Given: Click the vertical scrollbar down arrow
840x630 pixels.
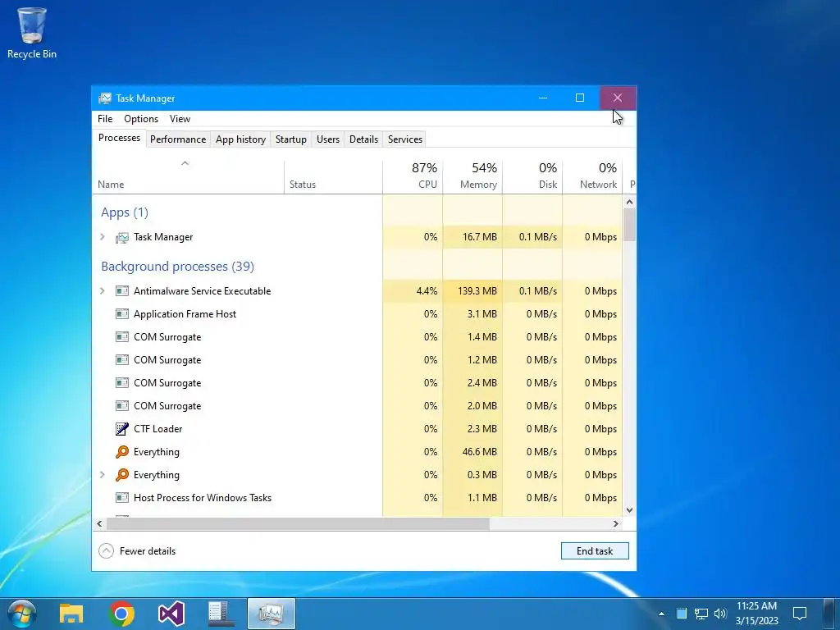Looking at the screenshot, I should pyautogui.click(x=629, y=510).
